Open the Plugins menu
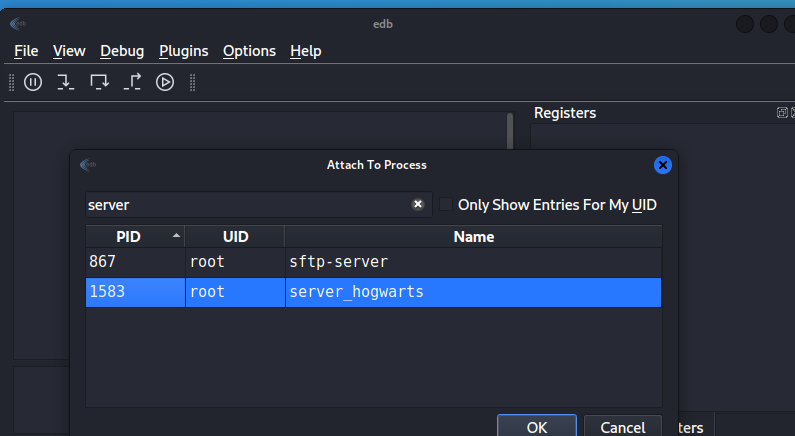Screen dimensions: 795x436 pyautogui.click(x=183, y=51)
